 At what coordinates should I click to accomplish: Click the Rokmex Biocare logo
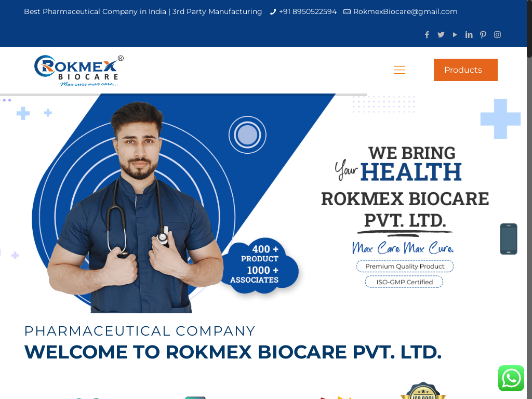click(x=79, y=71)
